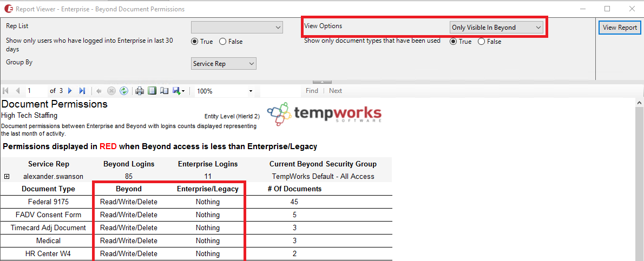This screenshot has width=644, height=261.
Task: Click the HR Center W4 cell
Action: 48,253
